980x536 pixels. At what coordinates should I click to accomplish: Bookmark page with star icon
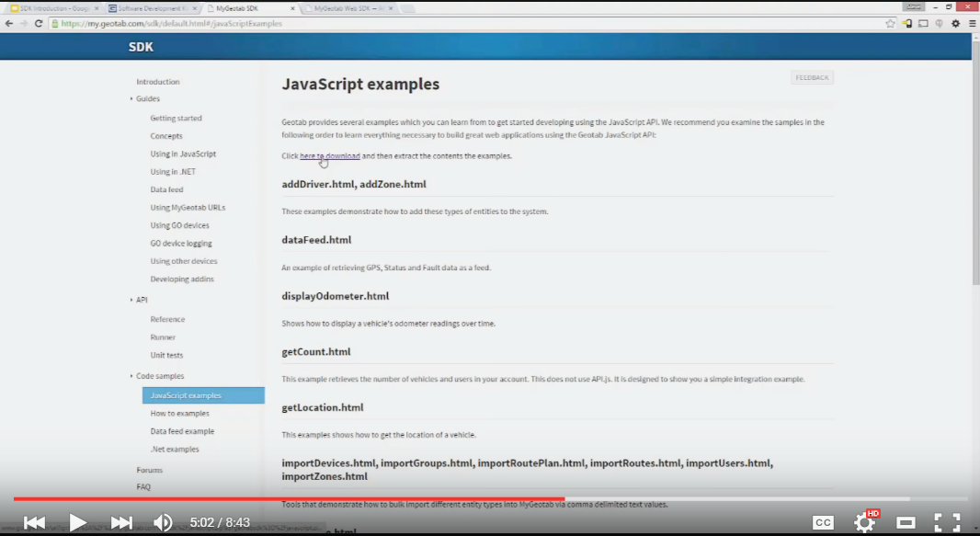[890, 23]
